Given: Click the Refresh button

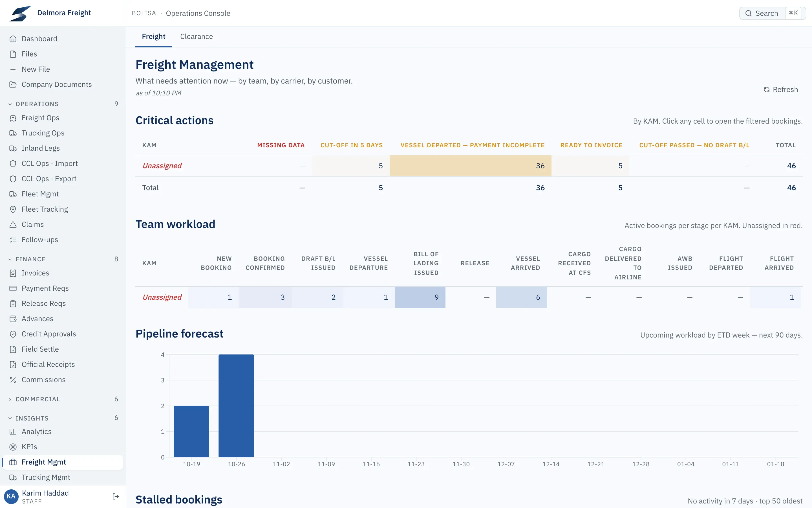Looking at the screenshot, I should click(780, 90).
